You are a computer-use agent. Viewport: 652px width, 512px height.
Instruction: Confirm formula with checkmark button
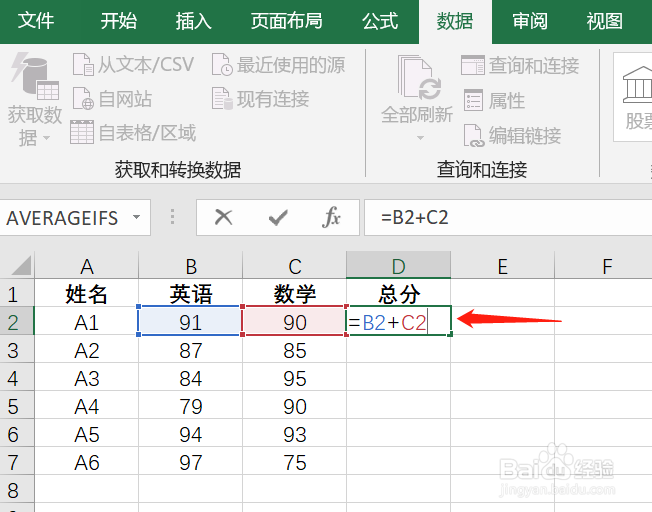click(278, 218)
